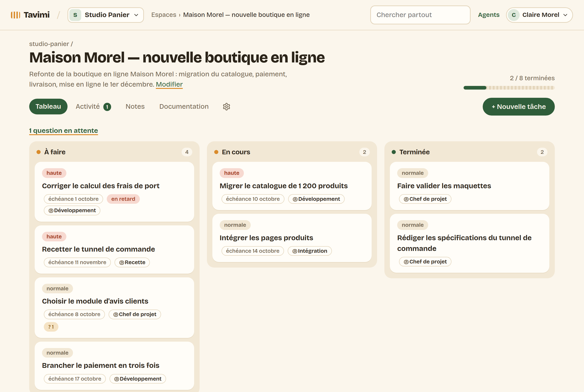Viewport: 584px width, 392px height.
Task: Open card Choisir le module d'avis clients
Action: click(114, 308)
